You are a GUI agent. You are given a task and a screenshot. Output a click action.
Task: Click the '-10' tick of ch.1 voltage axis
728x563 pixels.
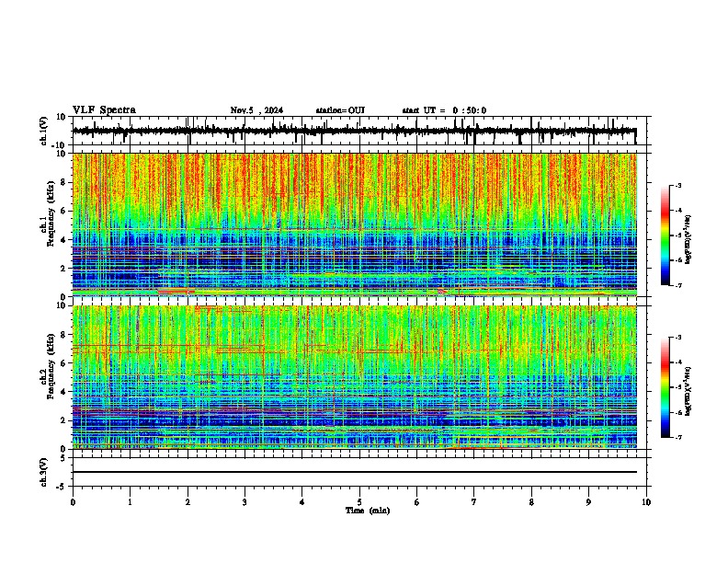59,145
